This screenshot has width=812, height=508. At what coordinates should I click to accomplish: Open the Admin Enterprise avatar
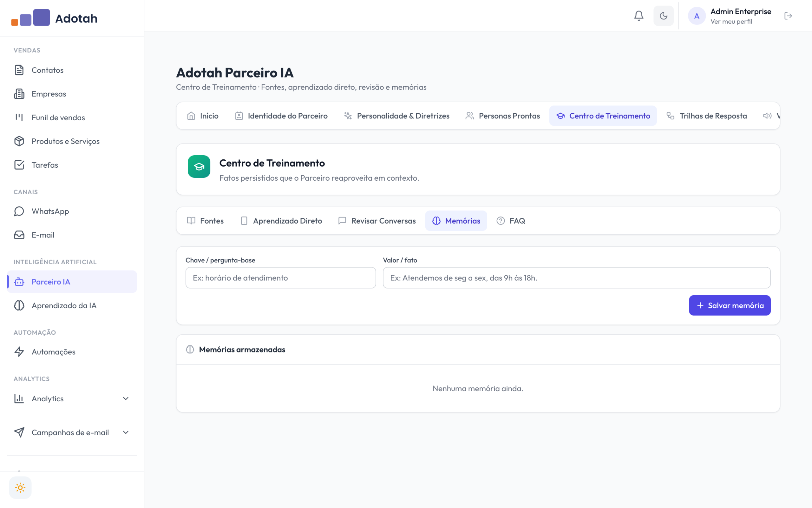(x=697, y=16)
